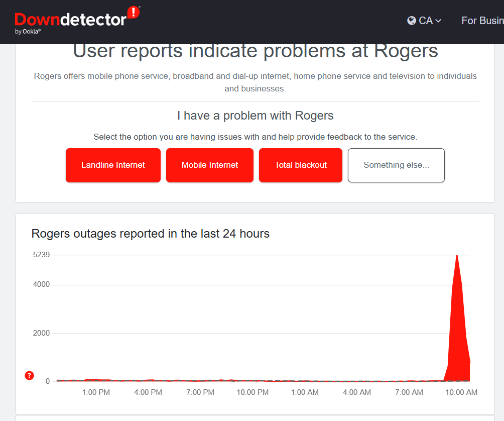Click the 10:00 AM time label
The image size is (504, 421).
461,392
